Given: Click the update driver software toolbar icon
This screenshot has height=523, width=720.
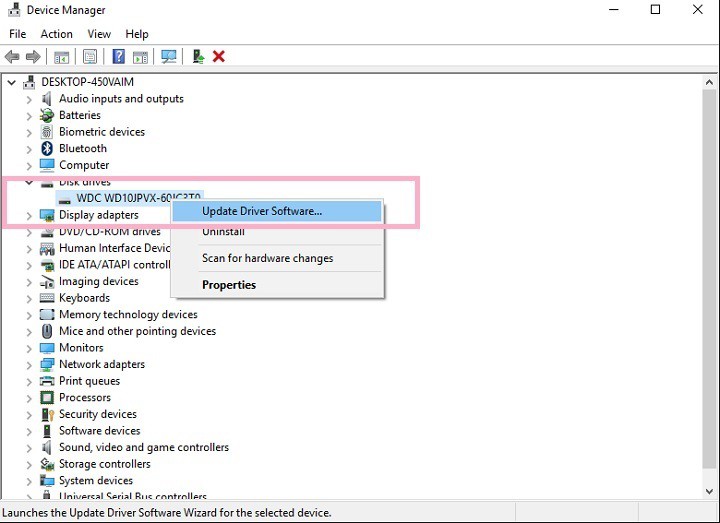Looking at the screenshot, I should pyautogui.click(x=198, y=56).
